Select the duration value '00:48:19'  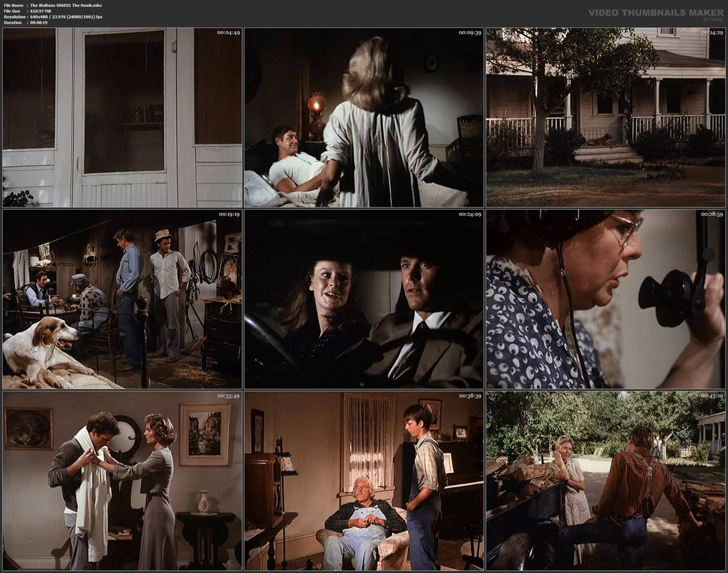tap(39, 22)
